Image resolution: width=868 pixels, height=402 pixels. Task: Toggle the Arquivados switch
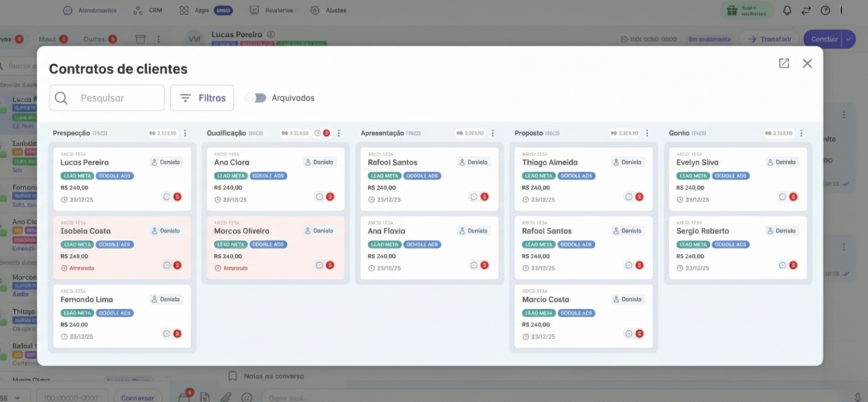click(257, 98)
